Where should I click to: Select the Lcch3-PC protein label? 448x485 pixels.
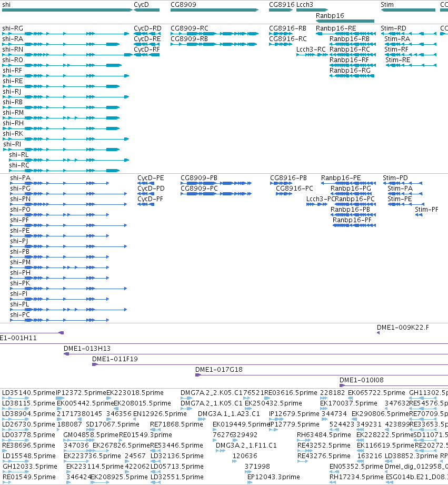click(321, 199)
